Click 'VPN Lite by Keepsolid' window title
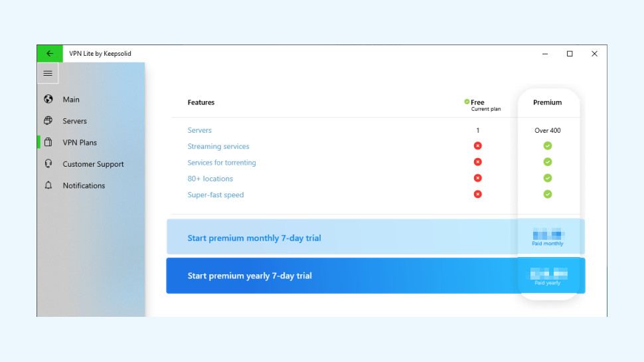644x362 pixels. (100, 53)
